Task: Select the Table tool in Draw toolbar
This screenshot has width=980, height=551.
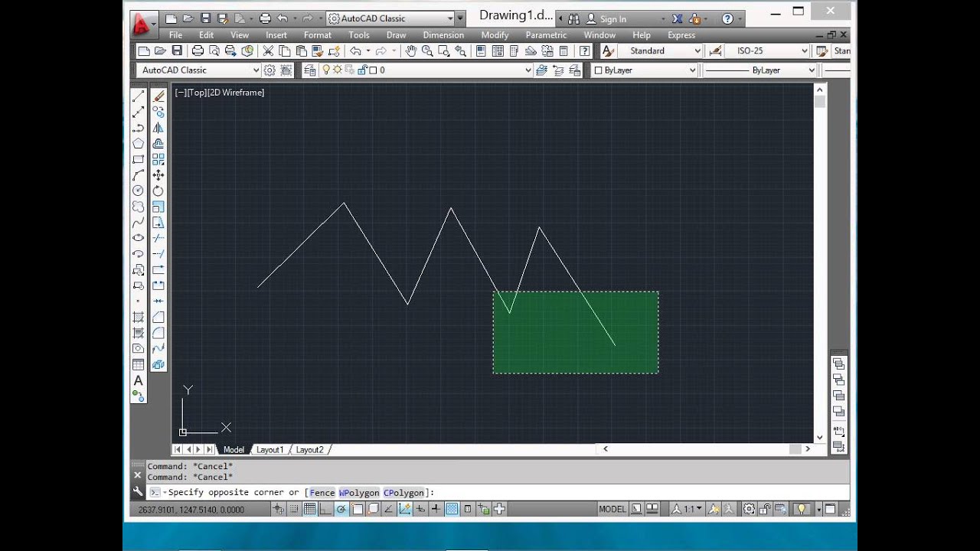Action: click(x=139, y=364)
